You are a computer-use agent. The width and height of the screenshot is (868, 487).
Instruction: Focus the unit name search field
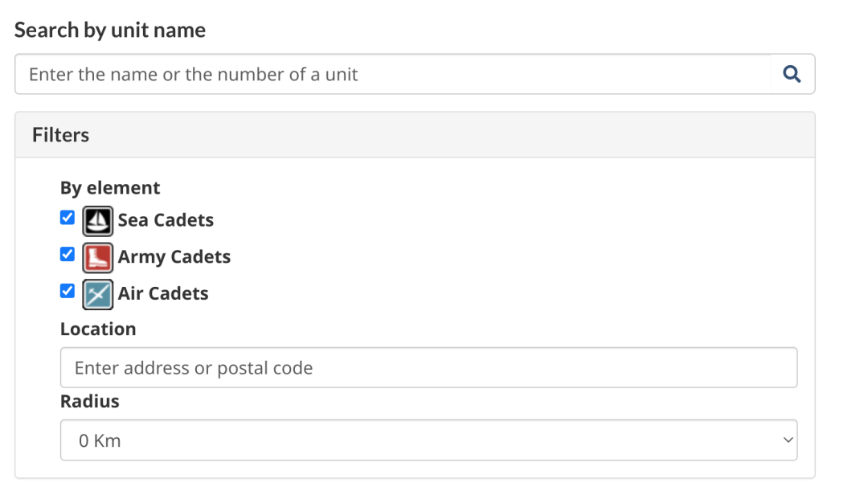(392, 75)
